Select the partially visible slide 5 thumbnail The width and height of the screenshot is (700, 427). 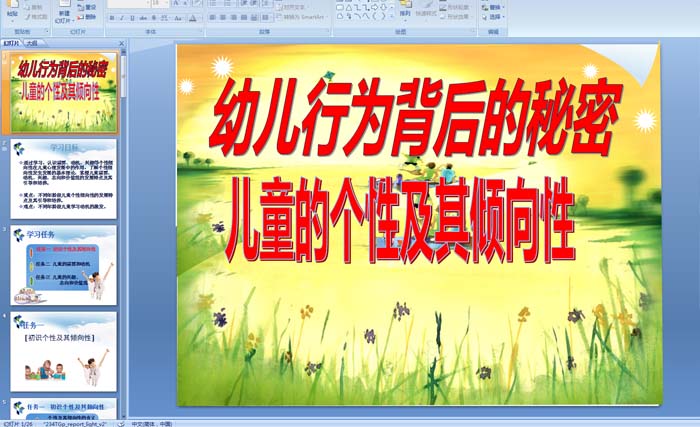[63, 409]
